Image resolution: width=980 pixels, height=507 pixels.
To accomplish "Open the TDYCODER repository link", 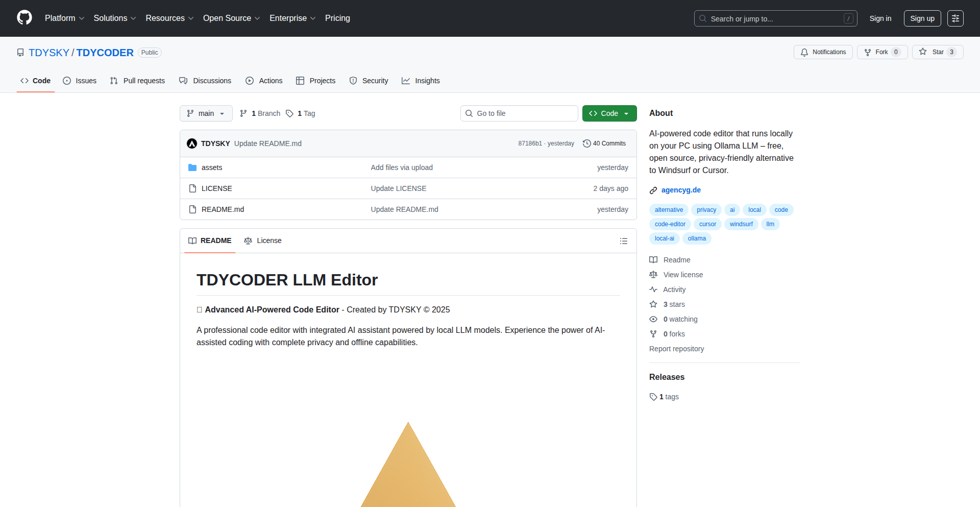I will pyautogui.click(x=105, y=53).
